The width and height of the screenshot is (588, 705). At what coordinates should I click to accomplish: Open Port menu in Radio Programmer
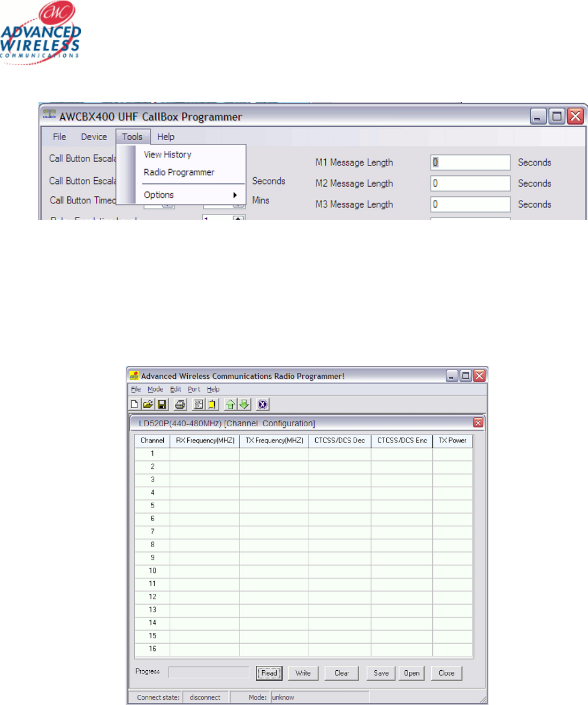point(194,389)
